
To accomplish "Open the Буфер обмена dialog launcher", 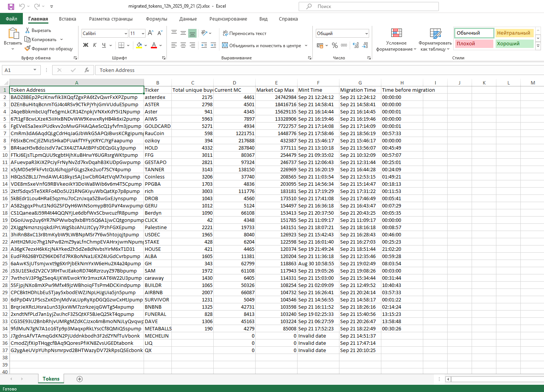I will pos(75,58).
